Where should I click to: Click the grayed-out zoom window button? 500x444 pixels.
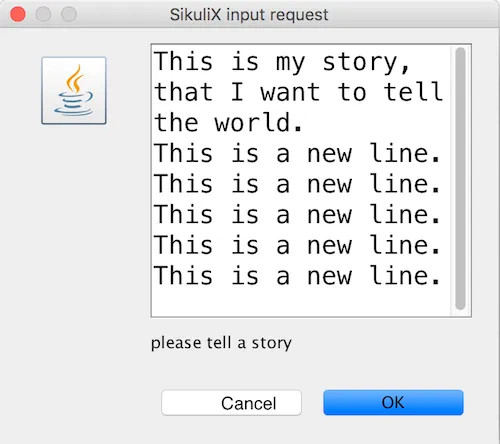[69, 14]
